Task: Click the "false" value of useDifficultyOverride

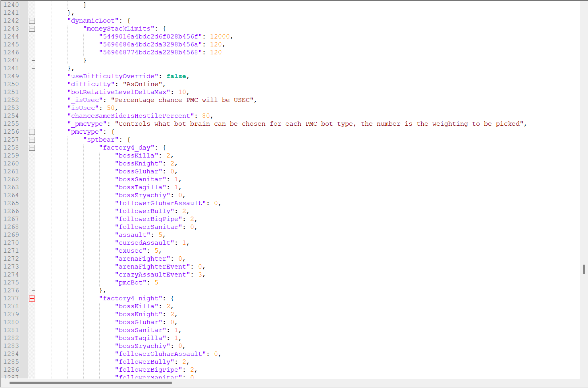Action: [x=176, y=76]
